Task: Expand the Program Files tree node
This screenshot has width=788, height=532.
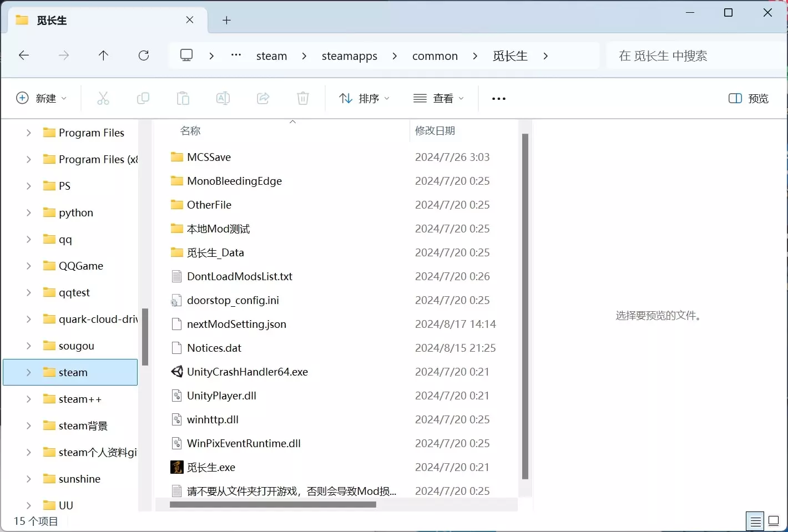Action: (28, 133)
